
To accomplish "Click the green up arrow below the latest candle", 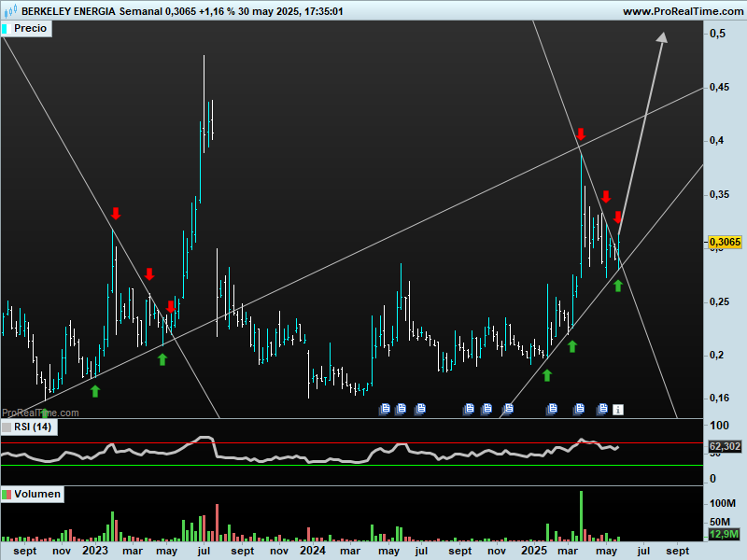I will pyautogui.click(x=617, y=285).
